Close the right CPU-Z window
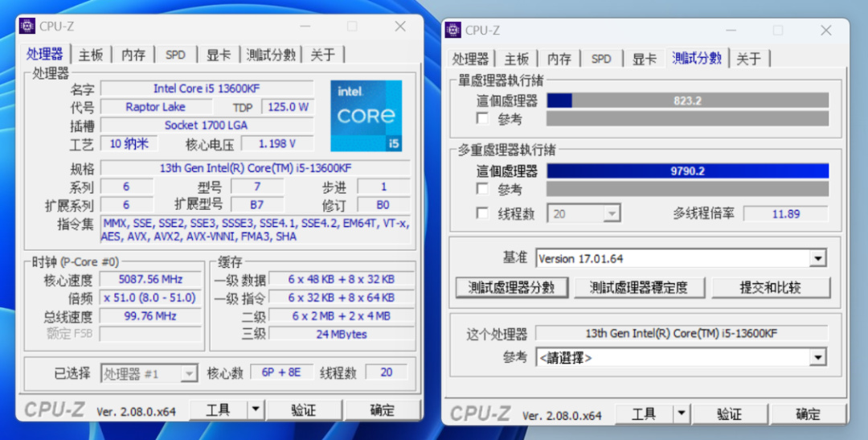Screen dimensions: 868x440 click(826, 31)
